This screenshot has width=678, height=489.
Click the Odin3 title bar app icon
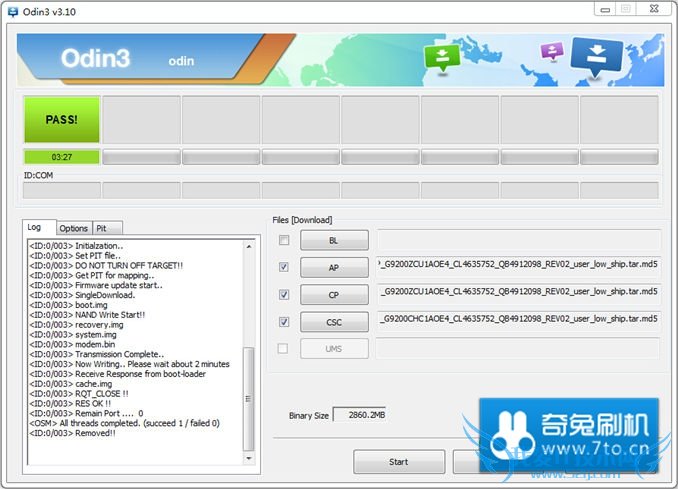(x=13, y=12)
